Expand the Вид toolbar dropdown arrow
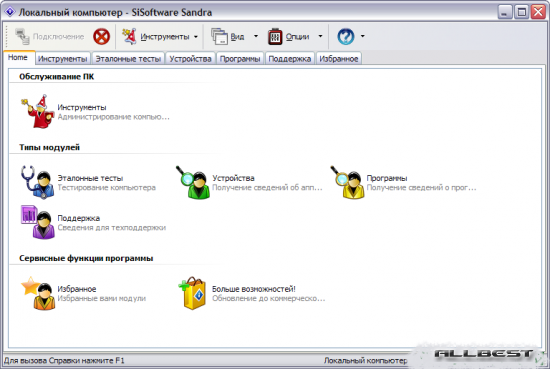The height and width of the screenshot is (369, 550). (256, 36)
